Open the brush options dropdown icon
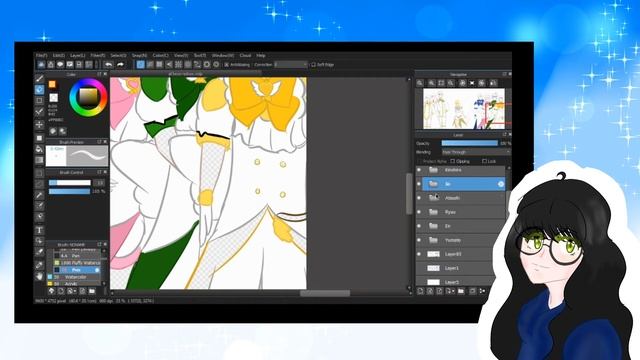The width and height of the screenshot is (640, 360). [x=72, y=291]
